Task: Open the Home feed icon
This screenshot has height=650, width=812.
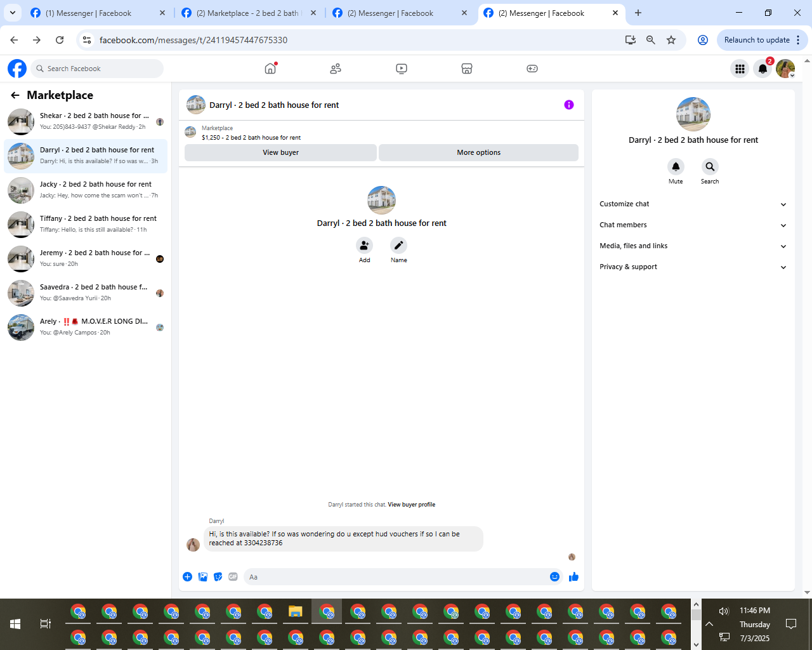Action: coord(271,69)
